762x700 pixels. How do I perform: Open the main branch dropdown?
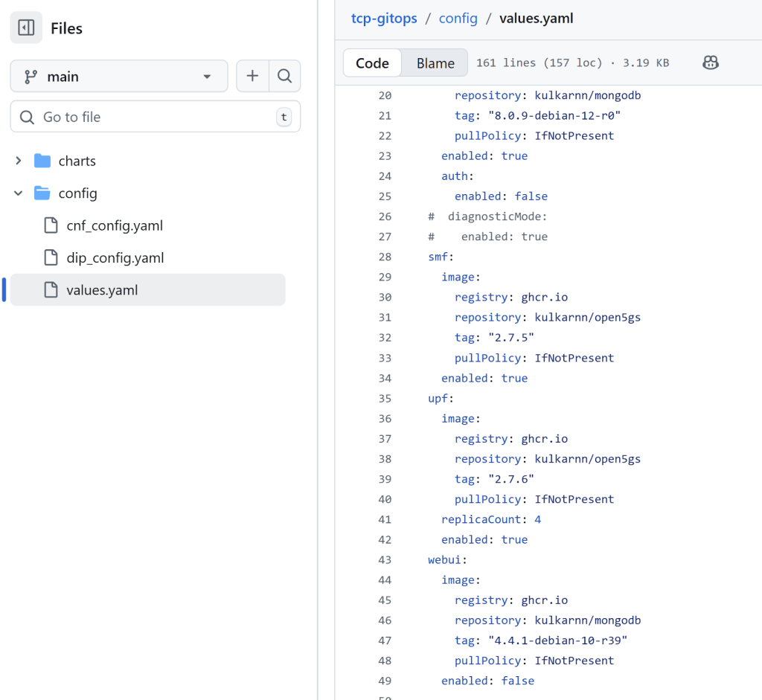click(119, 76)
